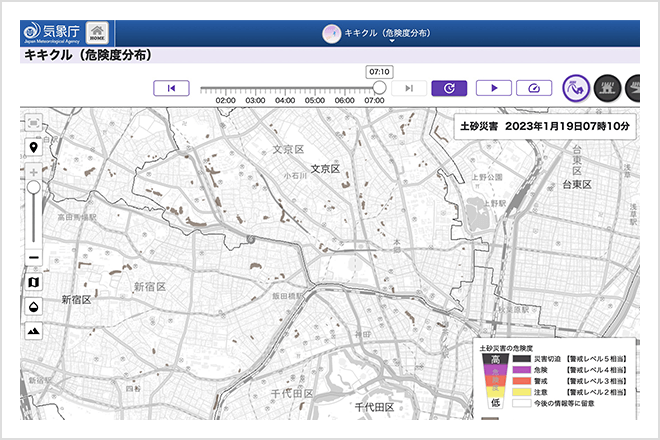Step forward to the next frame
Viewport: 660px width, 440px height.
pyautogui.click(x=409, y=88)
